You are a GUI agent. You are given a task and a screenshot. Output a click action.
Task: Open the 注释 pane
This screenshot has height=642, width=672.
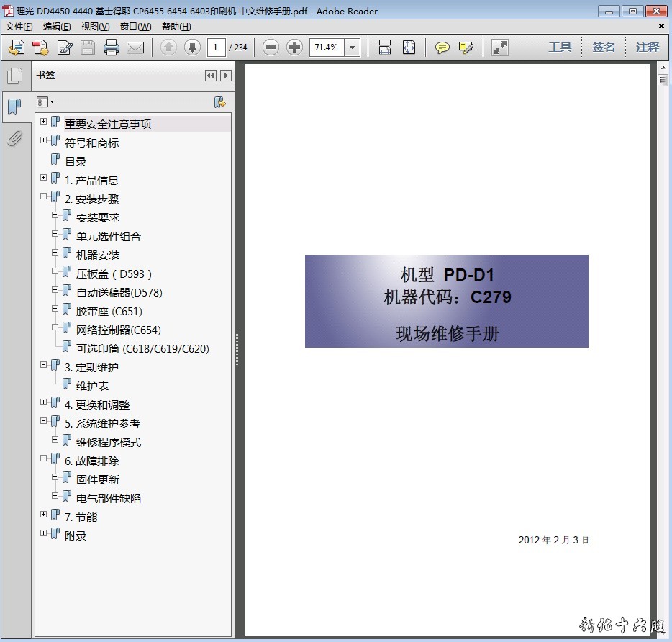point(648,48)
